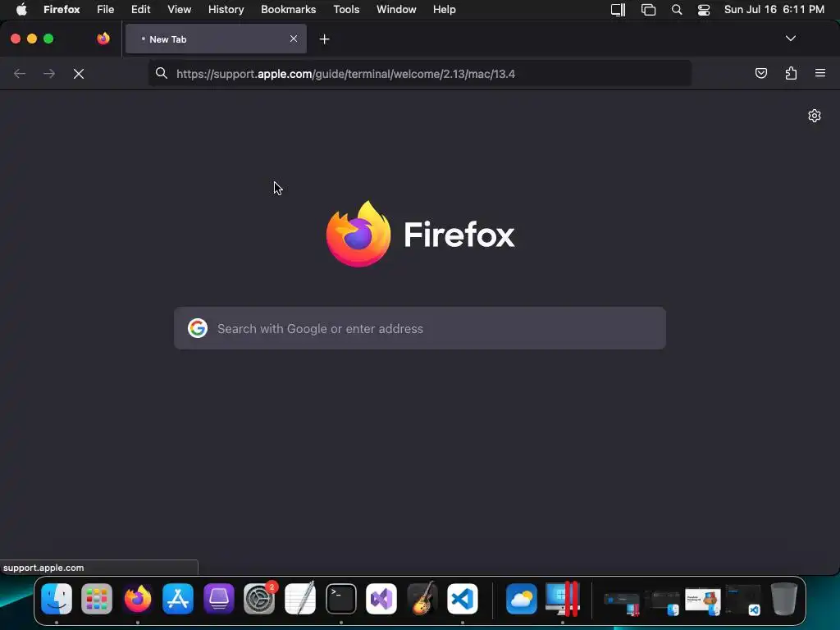Open GarageBand from the Dock

422,599
